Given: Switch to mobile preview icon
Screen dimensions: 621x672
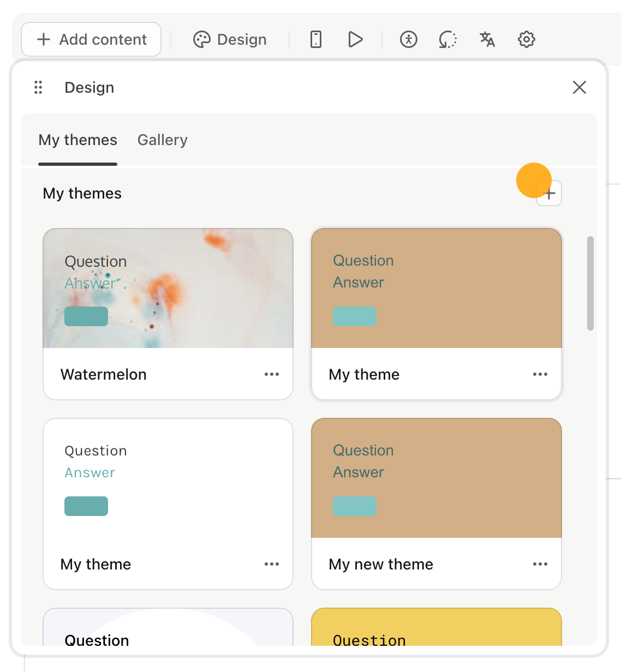Looking at the screenshot, I should pyautogui.click(x=315, y=39).
